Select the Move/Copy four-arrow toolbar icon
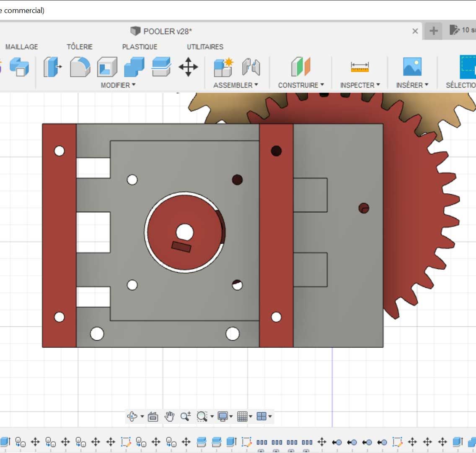 pos(188,67)
